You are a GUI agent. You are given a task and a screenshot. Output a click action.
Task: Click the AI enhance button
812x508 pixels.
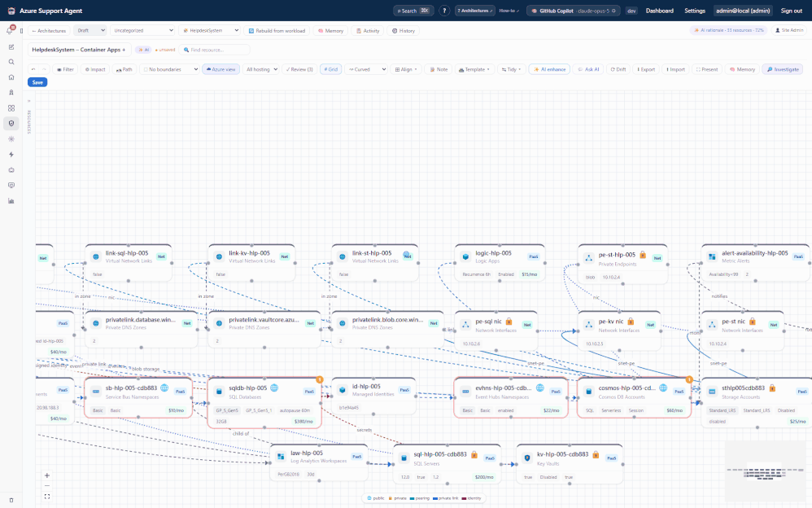tap(549, 69)
